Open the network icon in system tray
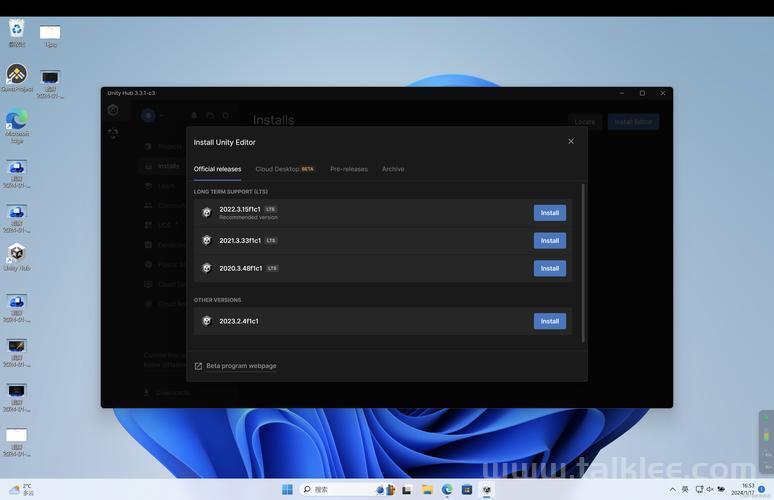Viewport: 774px width, 500px height. point(699,490)
